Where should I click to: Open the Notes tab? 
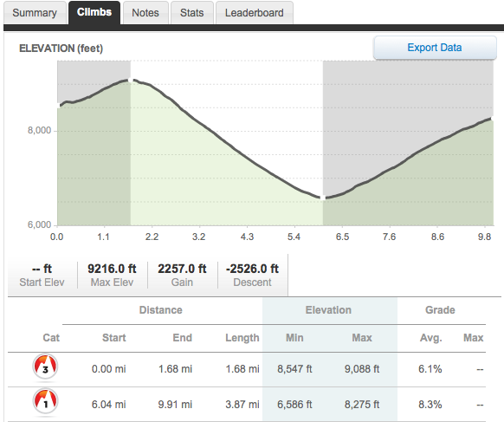click(x=145, y=13)
